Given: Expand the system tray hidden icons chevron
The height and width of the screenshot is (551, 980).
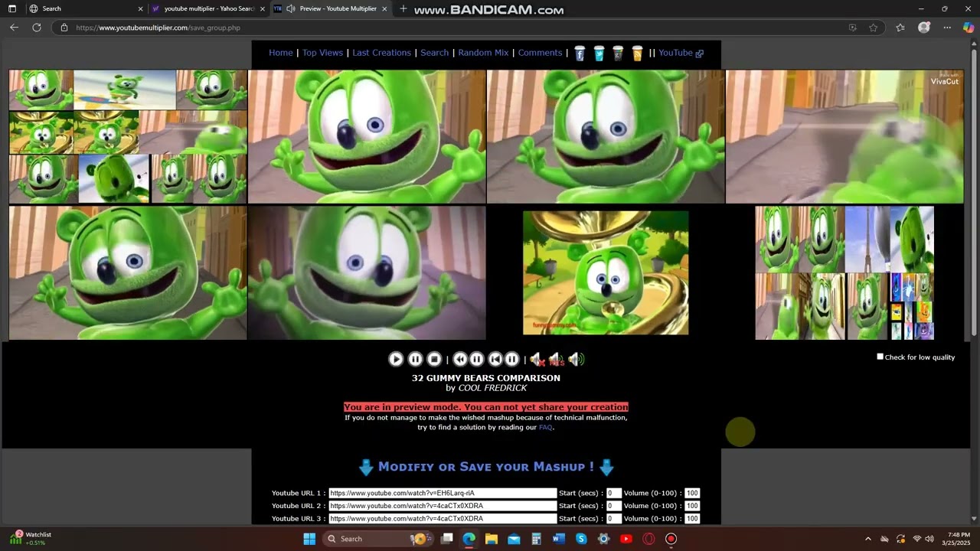Looking at the screenshot, I should click(867, 539).
